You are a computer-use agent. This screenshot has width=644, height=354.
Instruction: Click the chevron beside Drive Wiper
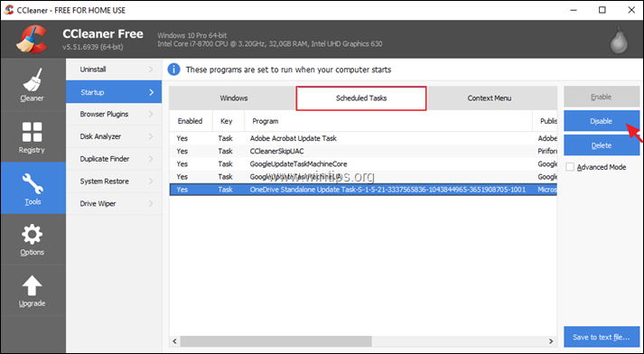point(151,204)
